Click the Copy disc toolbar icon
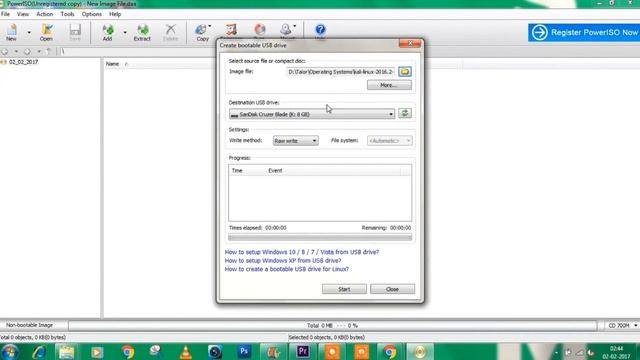The image size is (640, 360). (x=202, y=32)
